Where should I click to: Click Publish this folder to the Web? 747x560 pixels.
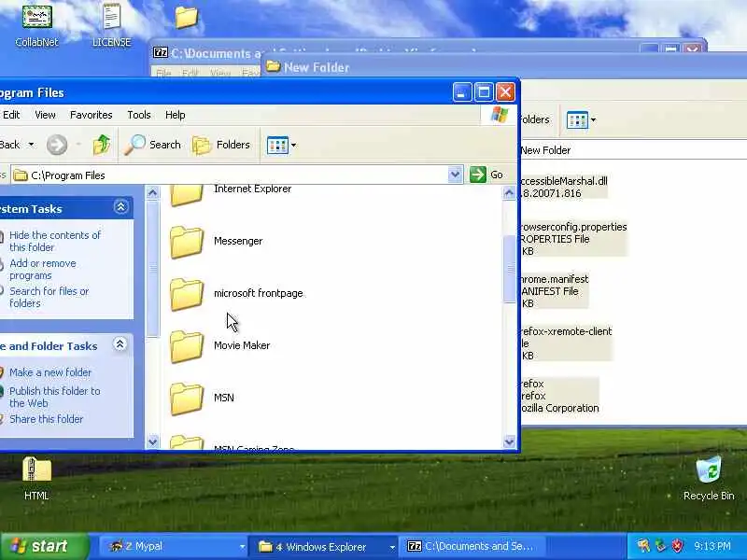point(55,397)
